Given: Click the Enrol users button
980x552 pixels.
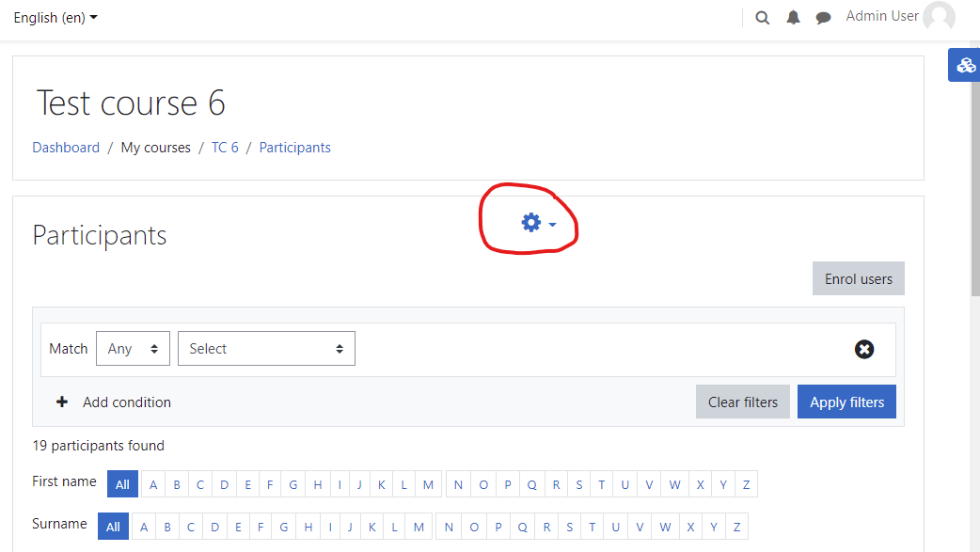Looking at the screenshot, I should click(x=858, y=278).
